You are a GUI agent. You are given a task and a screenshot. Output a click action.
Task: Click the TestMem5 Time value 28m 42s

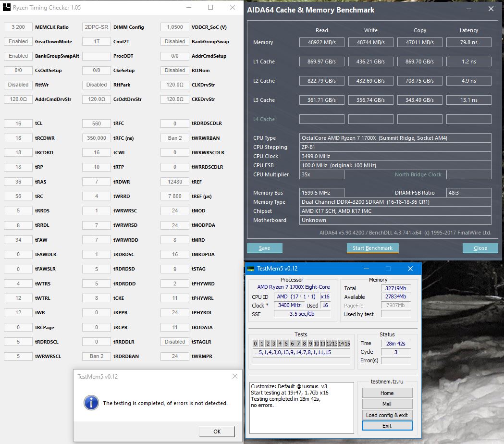pos(396,344)
